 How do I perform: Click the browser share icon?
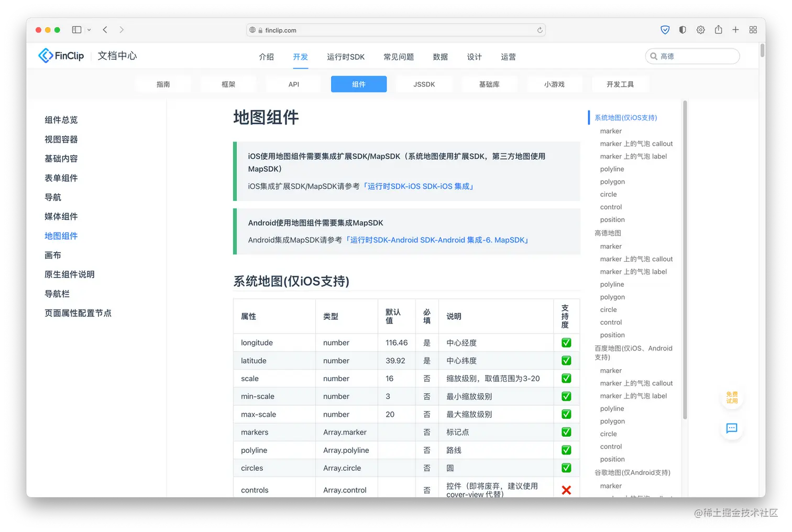pyautogui.click(x=718, y=29)
